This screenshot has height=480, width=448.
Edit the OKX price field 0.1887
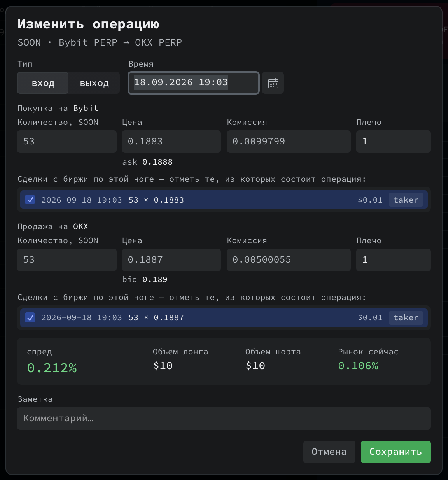point(171,260)
